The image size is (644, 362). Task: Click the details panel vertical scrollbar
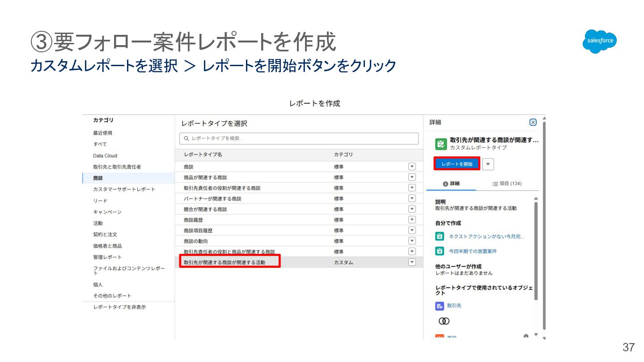(x=536, y=250)
